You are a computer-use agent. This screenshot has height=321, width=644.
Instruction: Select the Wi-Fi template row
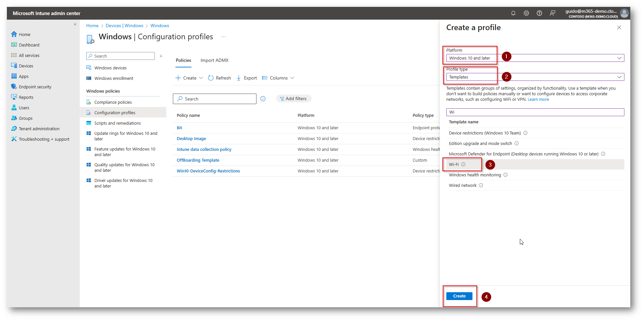click(x=535, y=164)
